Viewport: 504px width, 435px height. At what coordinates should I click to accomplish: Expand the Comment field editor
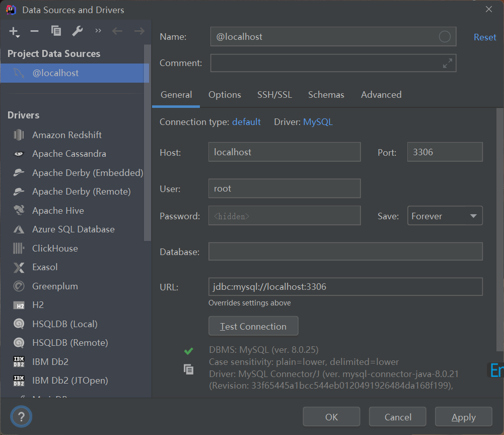pyautogui.click(x=448, y=63)
